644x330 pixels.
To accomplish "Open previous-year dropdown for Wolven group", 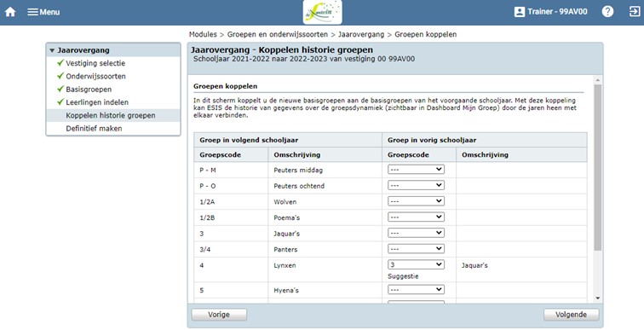I will click(416, 201).
